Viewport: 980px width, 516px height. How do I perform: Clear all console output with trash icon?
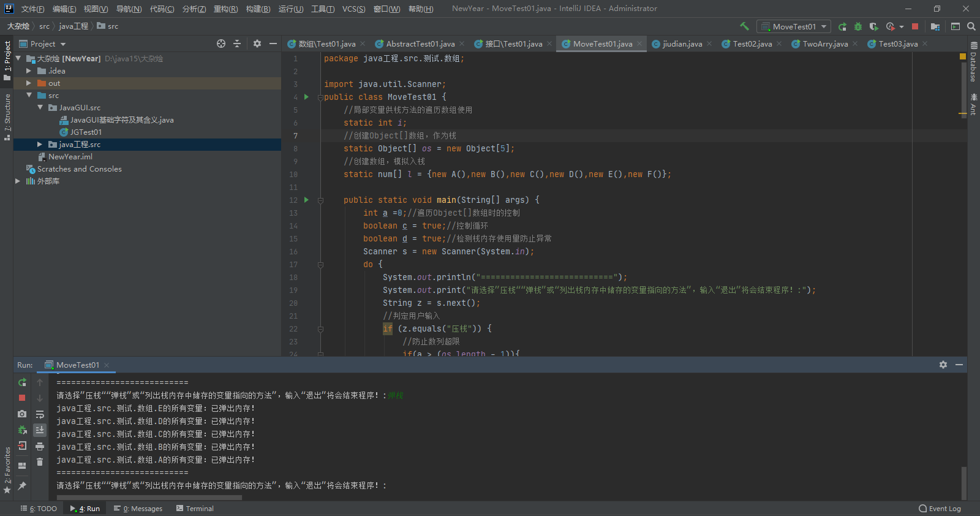click(40, 462)
